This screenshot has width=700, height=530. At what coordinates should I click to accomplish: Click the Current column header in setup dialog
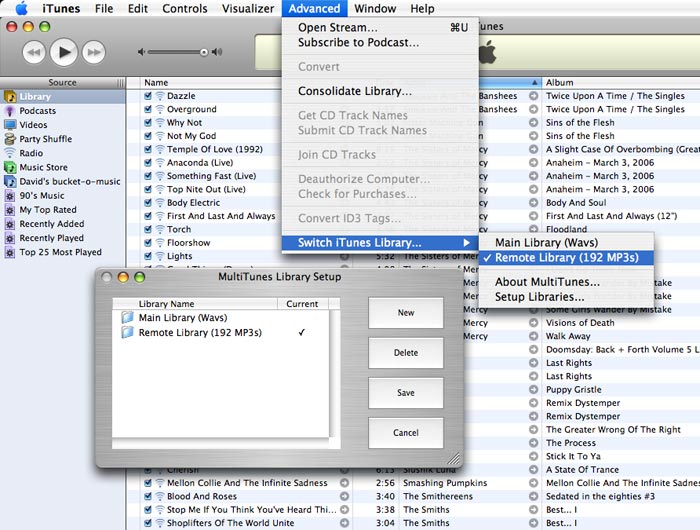[302, 304]
